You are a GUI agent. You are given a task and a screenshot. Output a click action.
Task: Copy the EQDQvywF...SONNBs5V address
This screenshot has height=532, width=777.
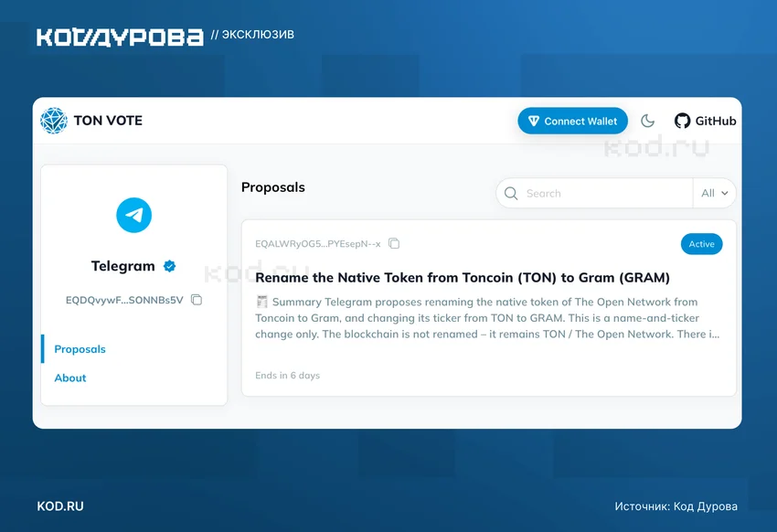coord(197,300)
